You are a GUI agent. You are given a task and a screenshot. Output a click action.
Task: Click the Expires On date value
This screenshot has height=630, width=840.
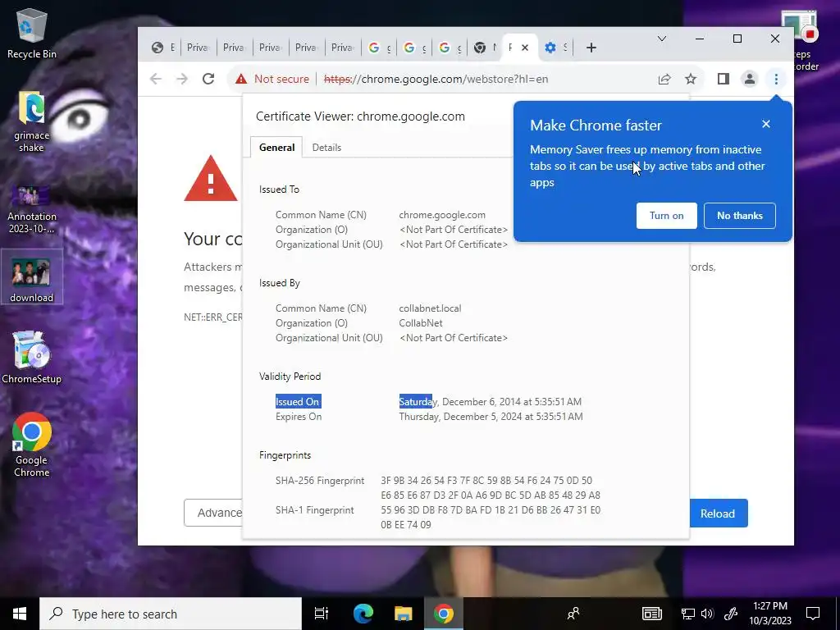pos(491,417)
